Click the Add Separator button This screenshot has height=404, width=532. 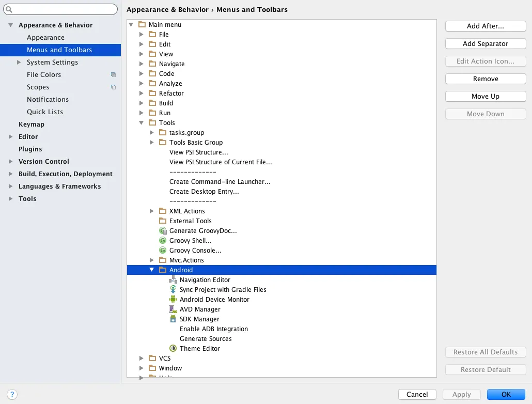486,43
